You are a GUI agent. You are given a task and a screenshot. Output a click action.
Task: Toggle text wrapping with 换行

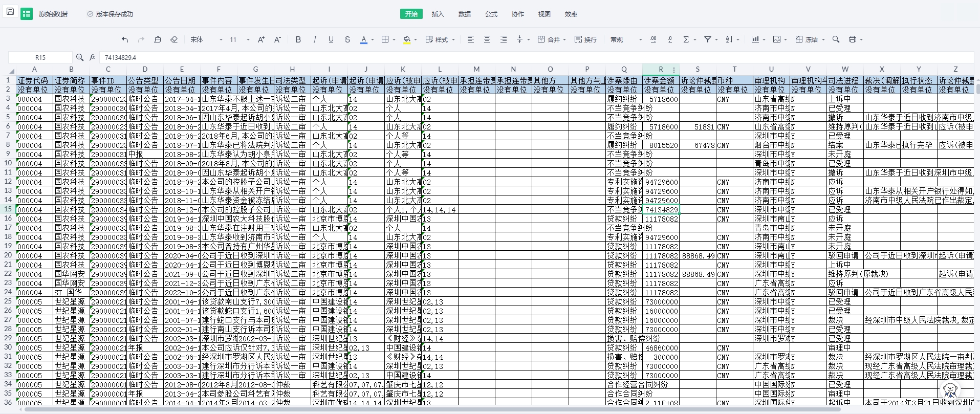pyautogui.click(x=586, y=39)
